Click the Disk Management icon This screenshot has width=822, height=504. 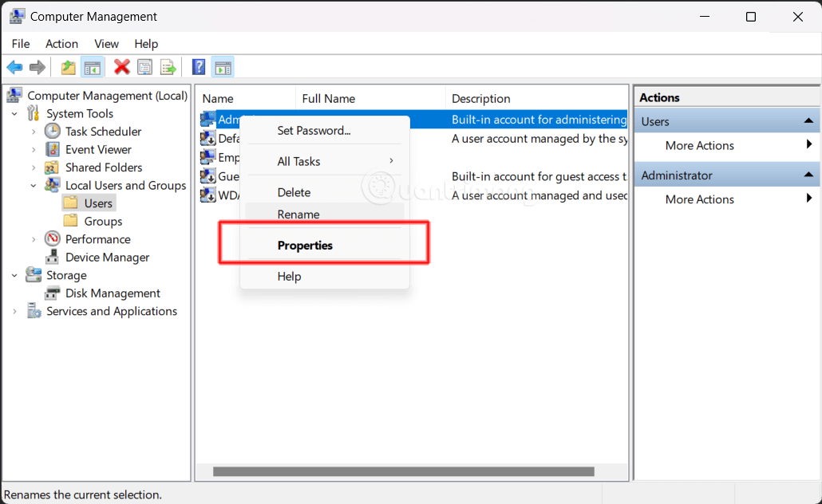(52, 293)
